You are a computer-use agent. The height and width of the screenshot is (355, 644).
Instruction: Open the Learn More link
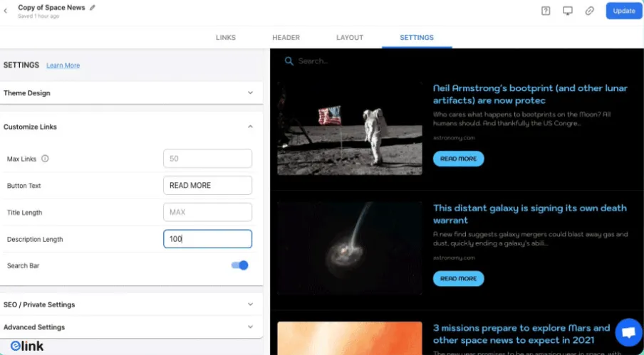click(x=63, y=65)
